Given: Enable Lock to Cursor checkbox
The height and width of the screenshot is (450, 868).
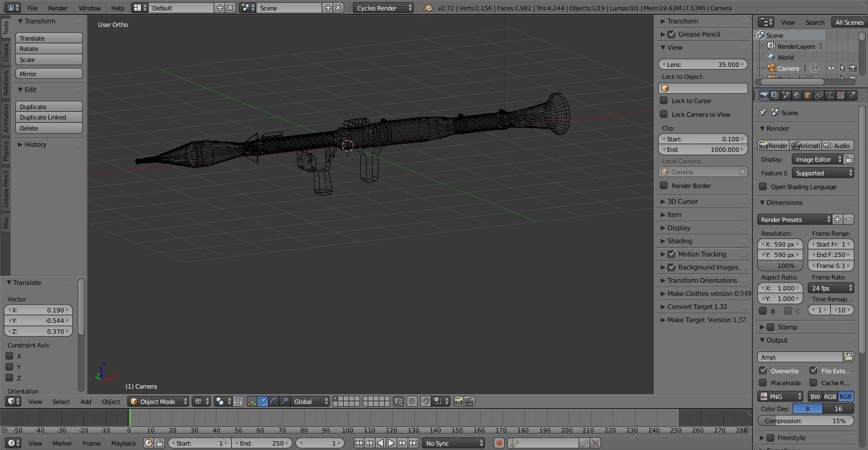Looking at the screenshot, I should click(x=664, y=100).
